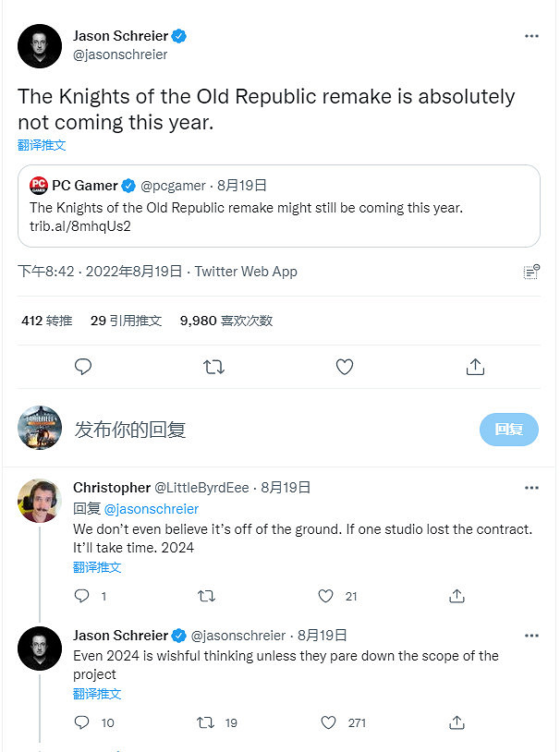Open the more options menu on the main tweet
This screenshot has height=752, width=560.
[x=531, y=35]
